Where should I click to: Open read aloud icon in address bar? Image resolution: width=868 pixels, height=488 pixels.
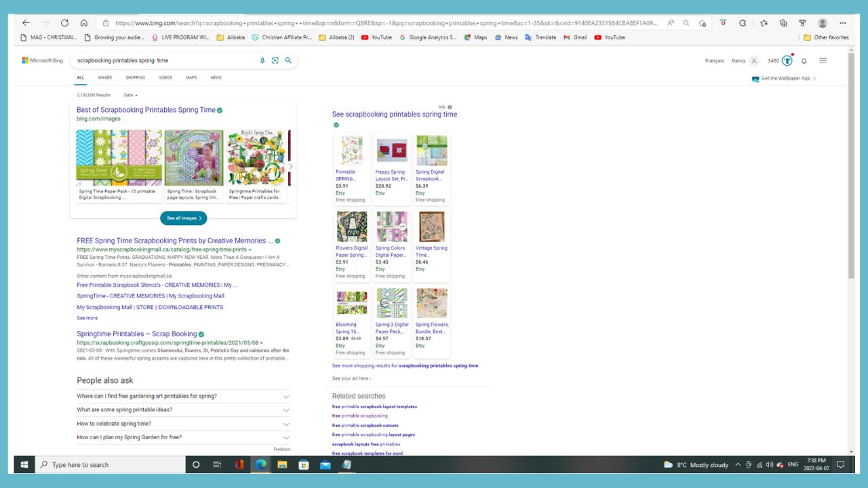(x=671, y=22)
